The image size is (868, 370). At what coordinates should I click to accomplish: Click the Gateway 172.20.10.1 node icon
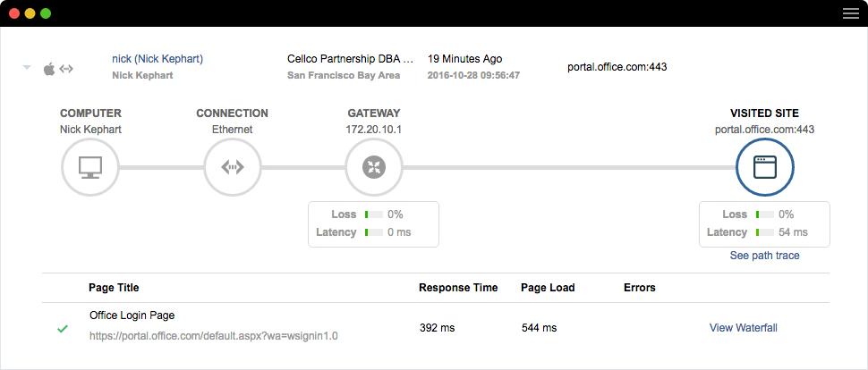pyautogui.click(x=373, y=167)
